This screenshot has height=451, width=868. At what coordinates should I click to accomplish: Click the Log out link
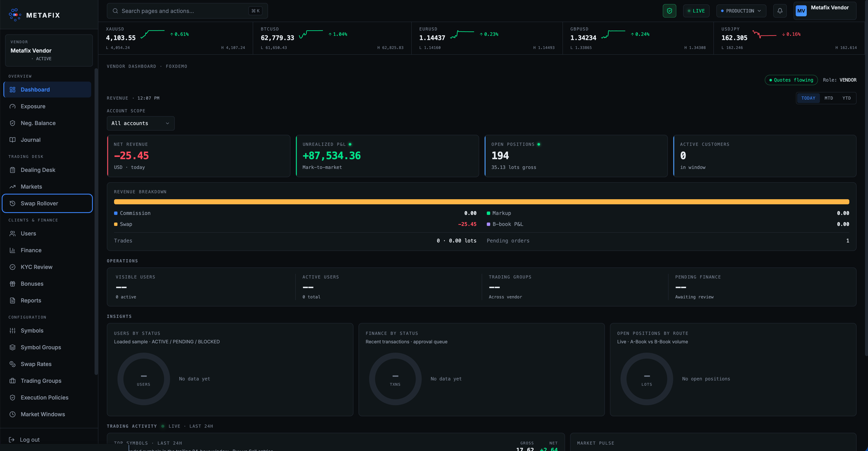30,440
